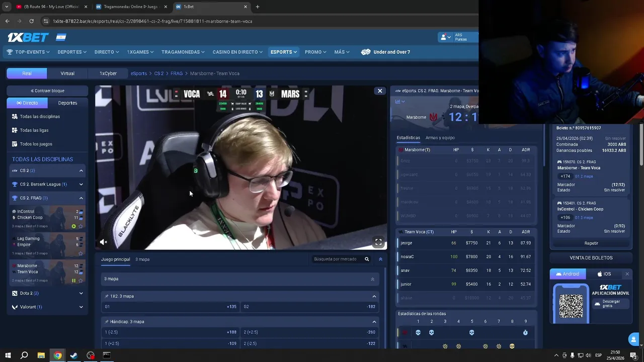
Task: Click the 1XBET logo in the header
Action: point(28,37)
